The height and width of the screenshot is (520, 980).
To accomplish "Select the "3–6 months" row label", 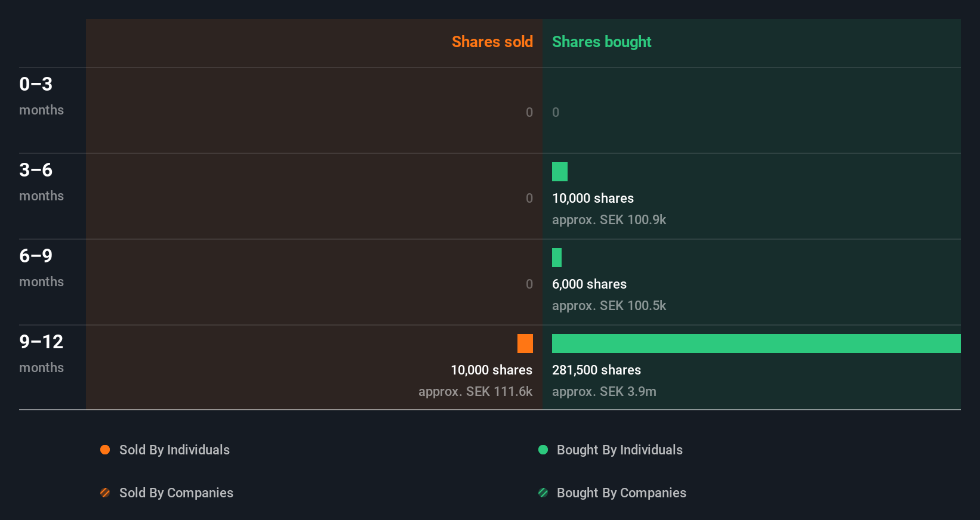I will tap(41, 181).
